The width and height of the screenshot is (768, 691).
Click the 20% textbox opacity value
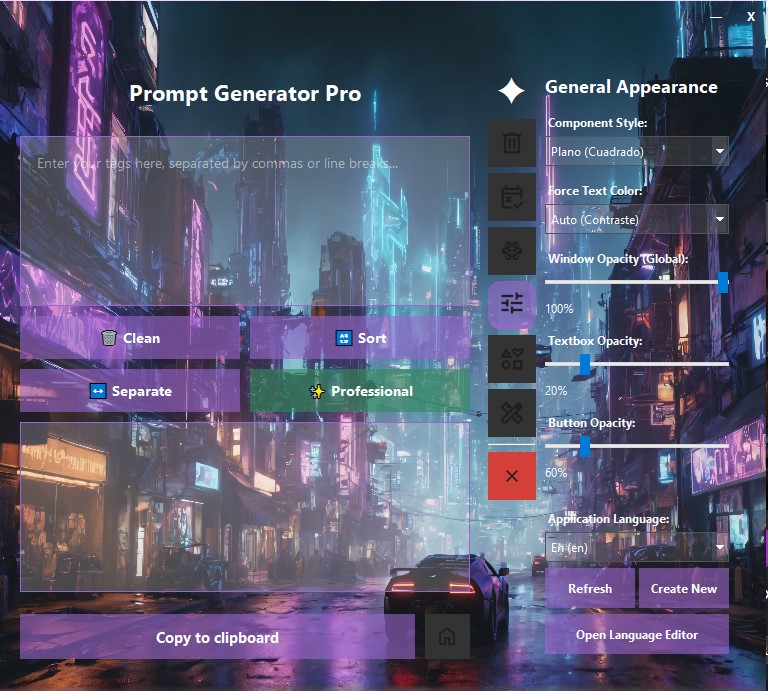[x=556, y=391]
